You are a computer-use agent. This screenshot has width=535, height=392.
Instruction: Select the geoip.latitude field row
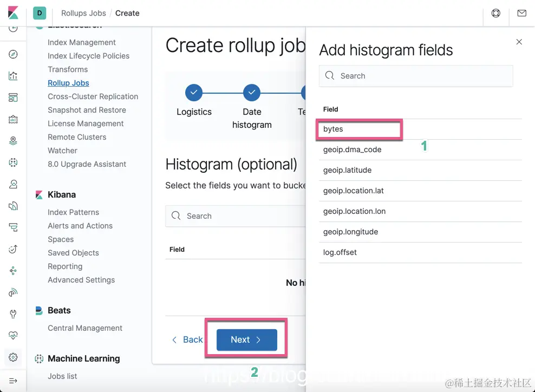pos(420,170)
